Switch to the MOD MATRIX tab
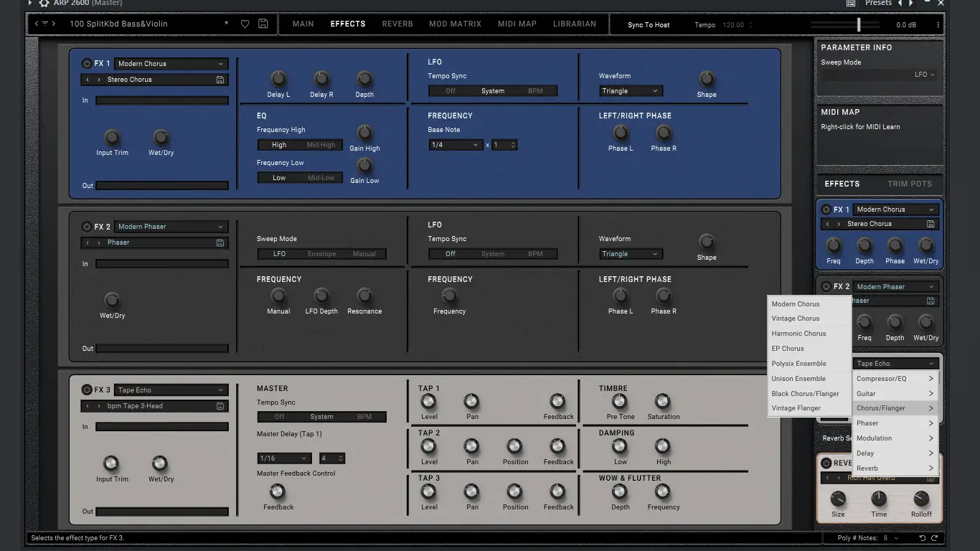Screen dimensions: 980x551 (455, 24)
